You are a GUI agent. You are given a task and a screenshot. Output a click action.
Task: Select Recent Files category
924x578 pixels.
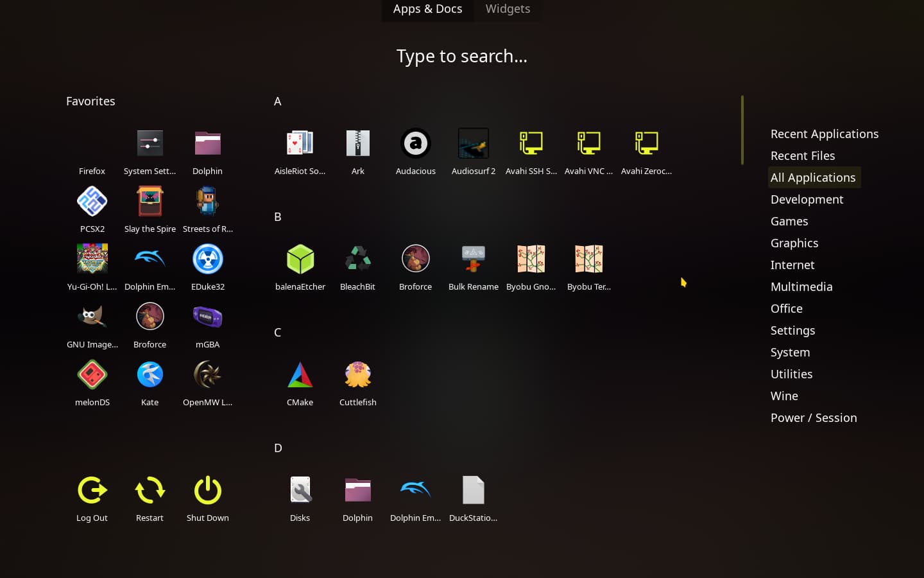802,155
